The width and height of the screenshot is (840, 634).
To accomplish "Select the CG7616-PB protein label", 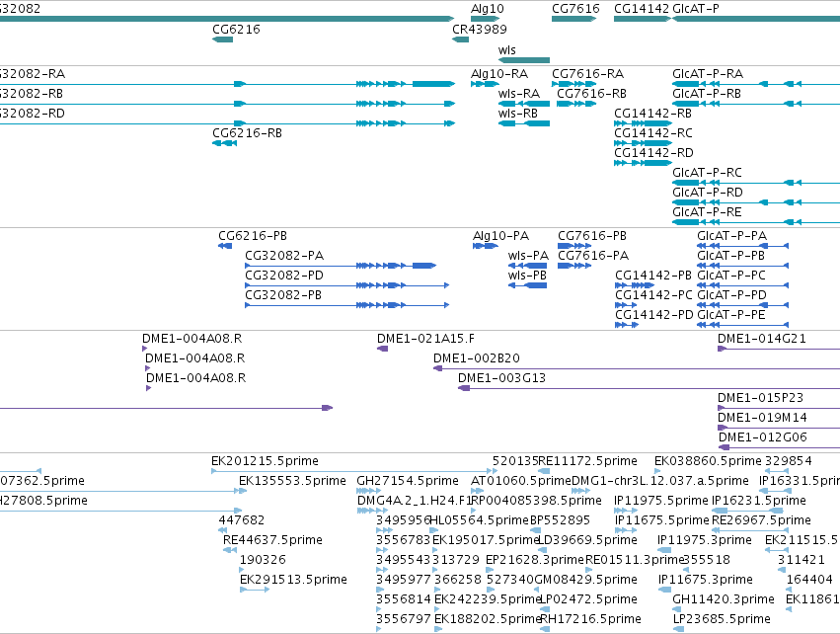I will (592, 236).
